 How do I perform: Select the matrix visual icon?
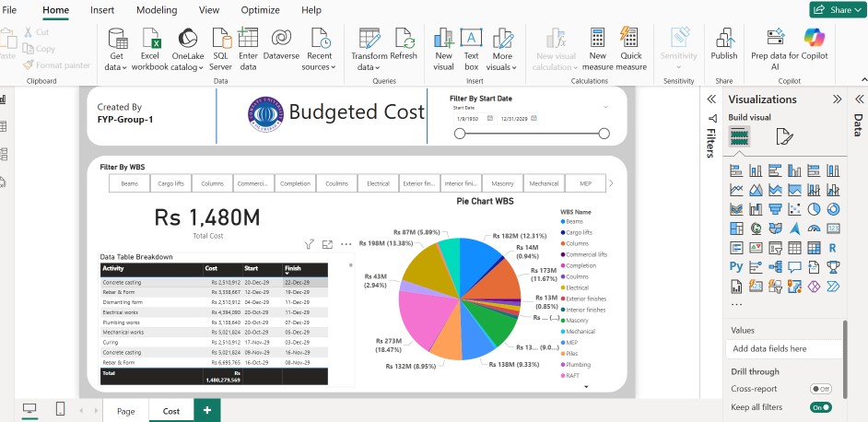tap(814, 248)
